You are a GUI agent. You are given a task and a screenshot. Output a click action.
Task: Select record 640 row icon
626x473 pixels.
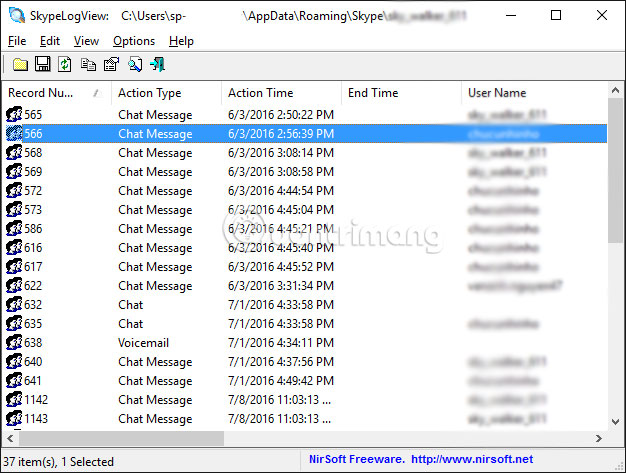coord(14,362)
